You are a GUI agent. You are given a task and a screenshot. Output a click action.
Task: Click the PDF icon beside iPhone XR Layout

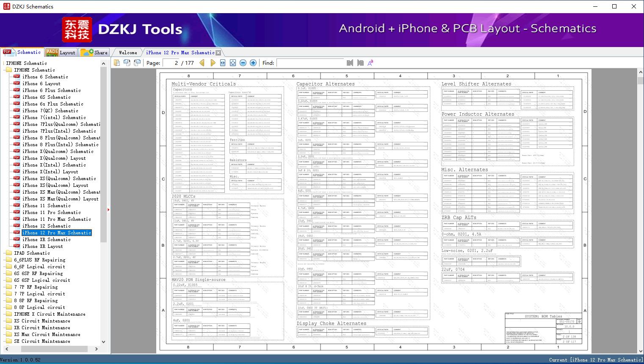click(17, 246)
